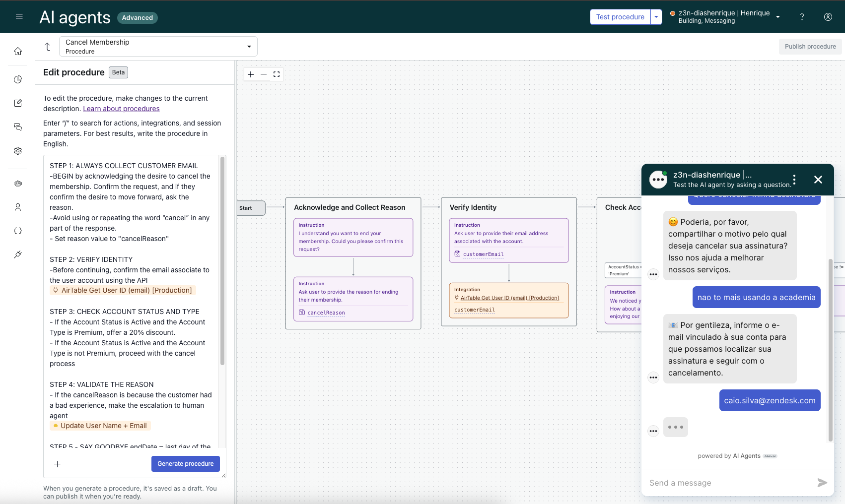Screen dimensions: 845x504
Task: Open the help question mark icon
Action: (x=802, y=17)
